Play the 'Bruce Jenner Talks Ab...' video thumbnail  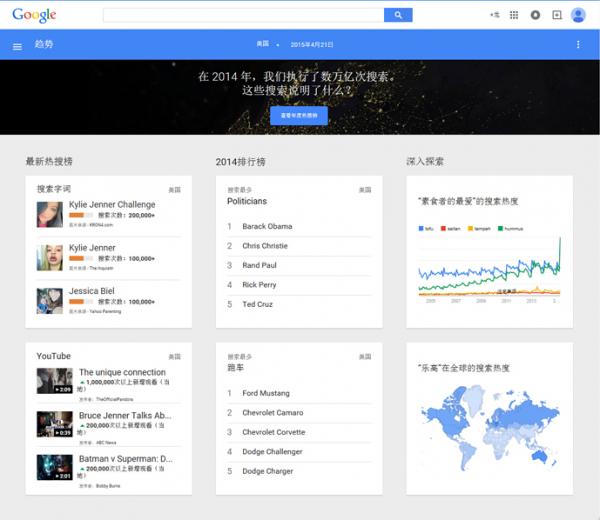point(54,424)
